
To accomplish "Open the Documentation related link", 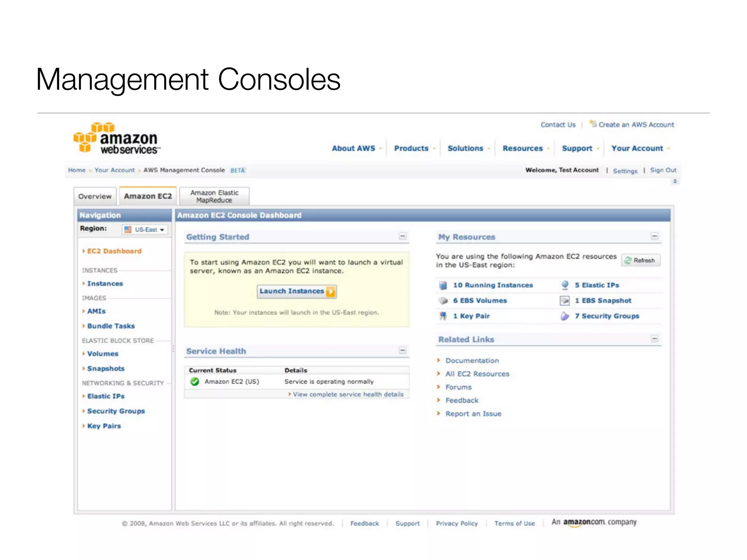I will [472, 361].
